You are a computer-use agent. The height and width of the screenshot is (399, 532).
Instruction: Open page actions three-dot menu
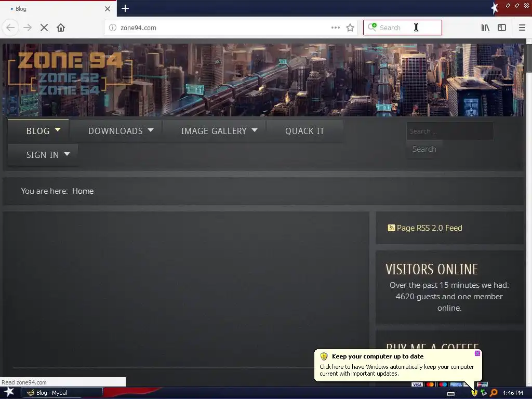(335, 28)
